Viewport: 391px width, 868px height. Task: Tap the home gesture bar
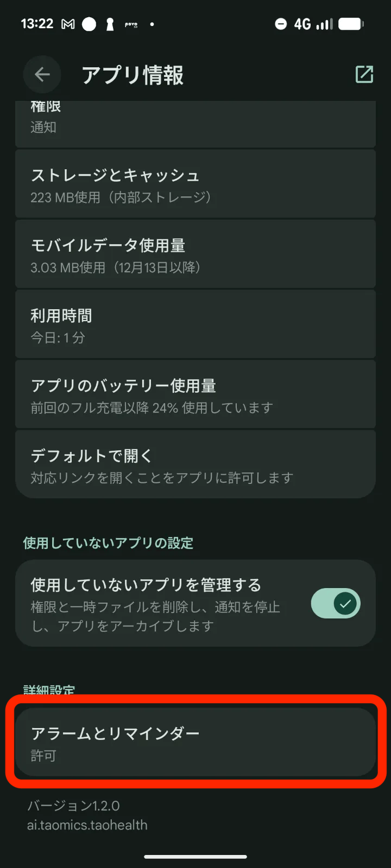[x=195, y=857]
